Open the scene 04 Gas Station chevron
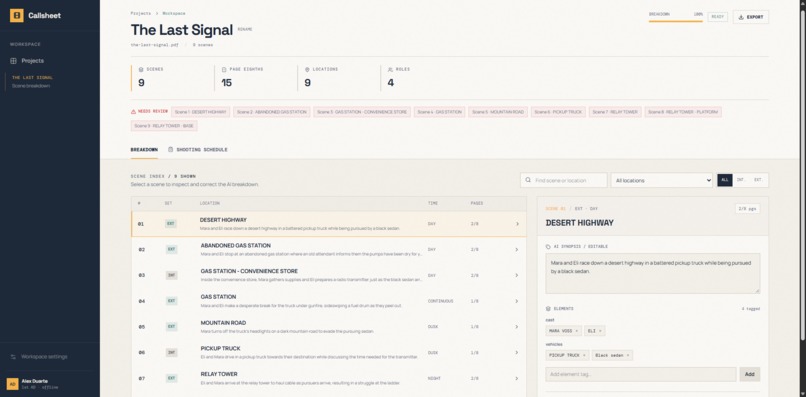The height and width of the screenshot is (397, 806). [517, 301]
